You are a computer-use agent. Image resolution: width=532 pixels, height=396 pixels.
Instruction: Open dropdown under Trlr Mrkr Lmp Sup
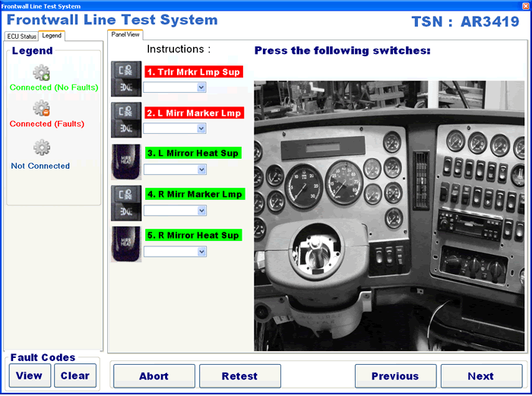coord(201,87)
